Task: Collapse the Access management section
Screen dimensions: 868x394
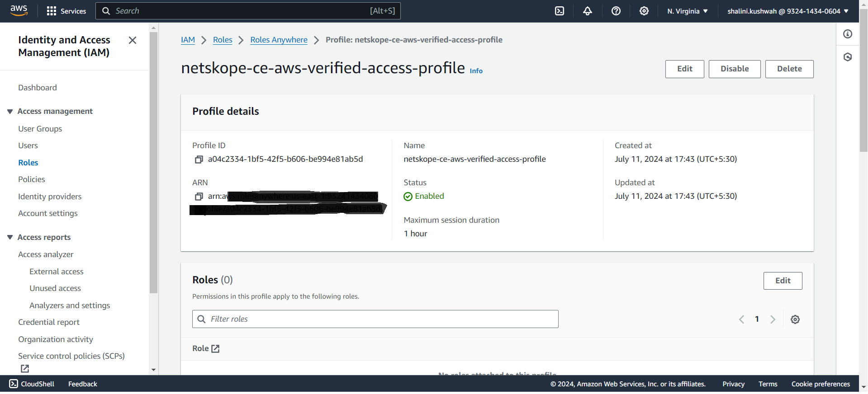Action: click(x=10, y=112)
